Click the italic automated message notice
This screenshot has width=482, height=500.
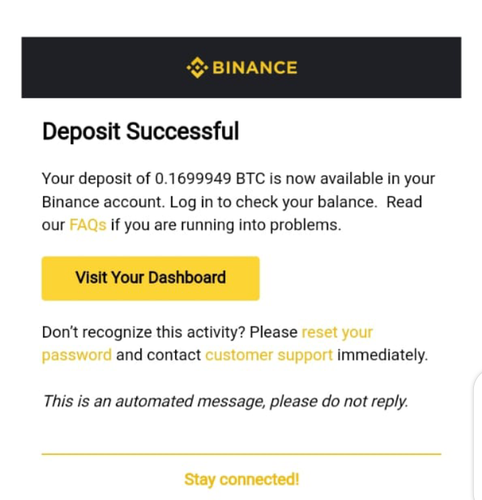225,401
